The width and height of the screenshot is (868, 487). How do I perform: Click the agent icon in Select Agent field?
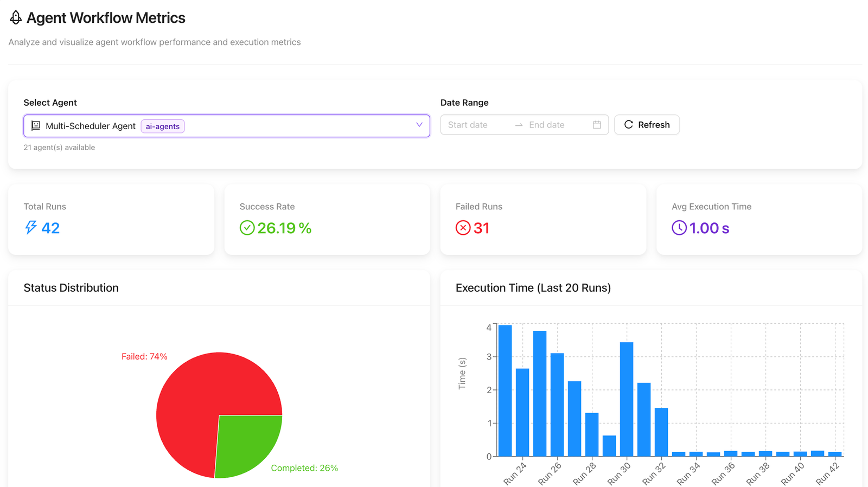click(36, 126)
